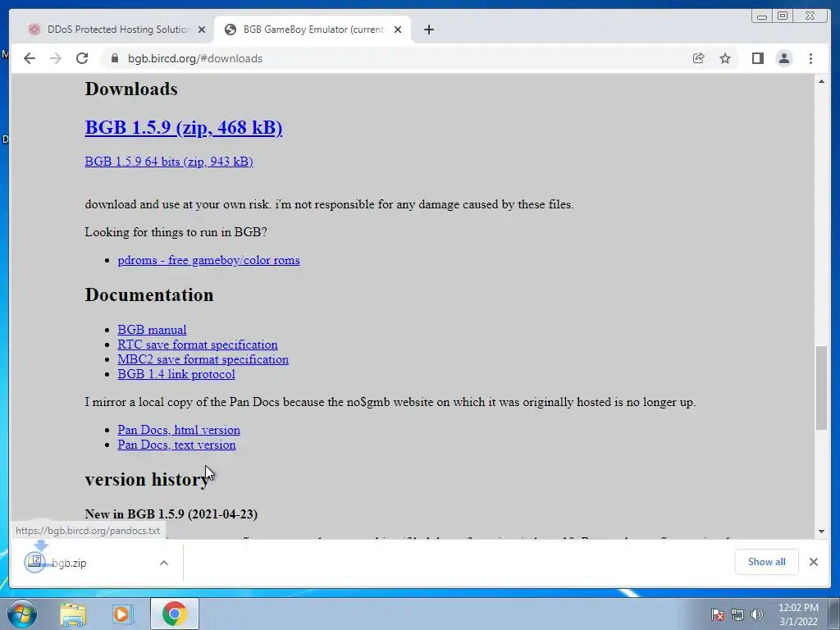Viewport: 840px width, 630px height.
Task: Open the Chrome profile avatar menu
Action: click(783, 58)
